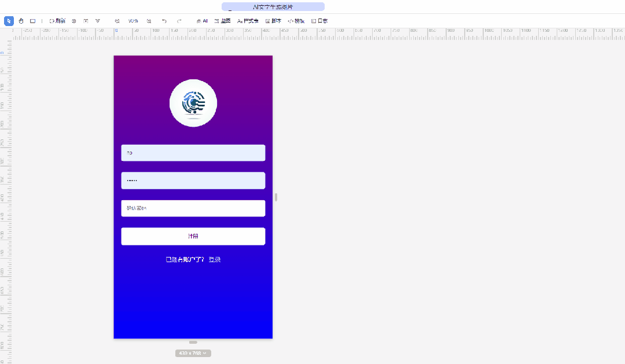
Task: Open the 90% zoom level value
Action: click(133, 21)
